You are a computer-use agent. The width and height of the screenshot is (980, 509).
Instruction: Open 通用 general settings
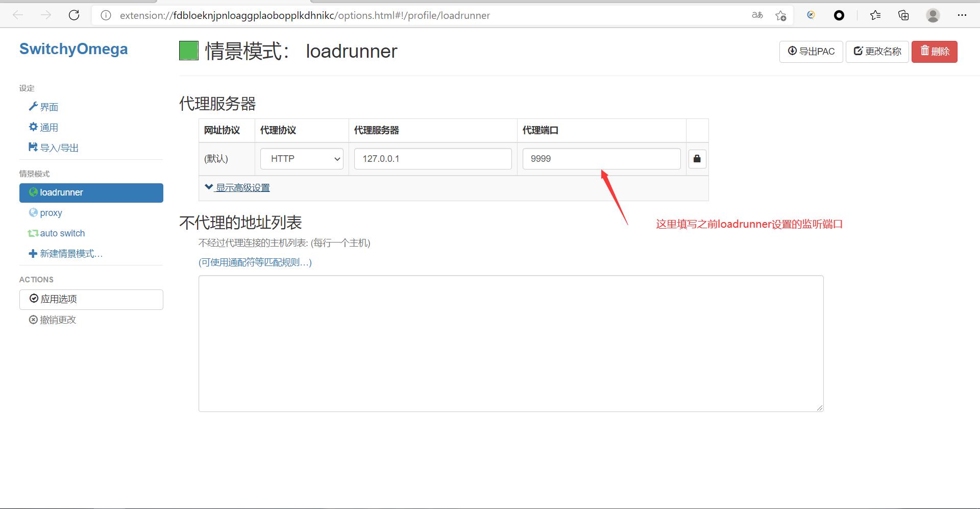click(x=44, y=127)
